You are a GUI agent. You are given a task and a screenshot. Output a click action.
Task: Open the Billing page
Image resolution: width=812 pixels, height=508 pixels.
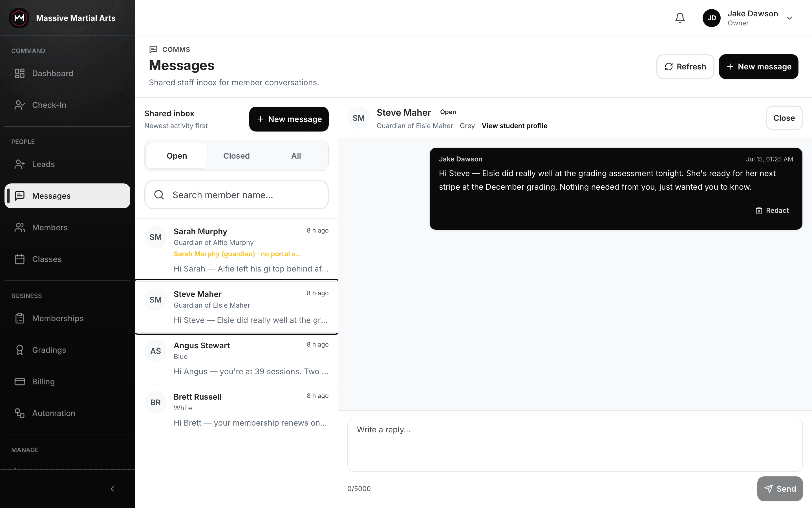(67, 381)
